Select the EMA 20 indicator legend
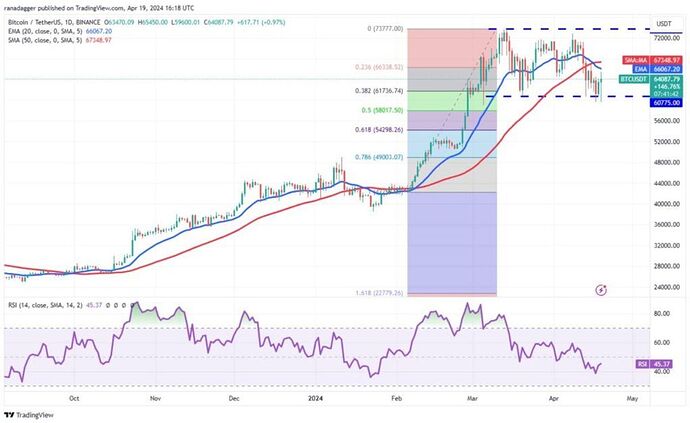Image resolution: width=690 pixels, height=423 pixels. point(60,31)
